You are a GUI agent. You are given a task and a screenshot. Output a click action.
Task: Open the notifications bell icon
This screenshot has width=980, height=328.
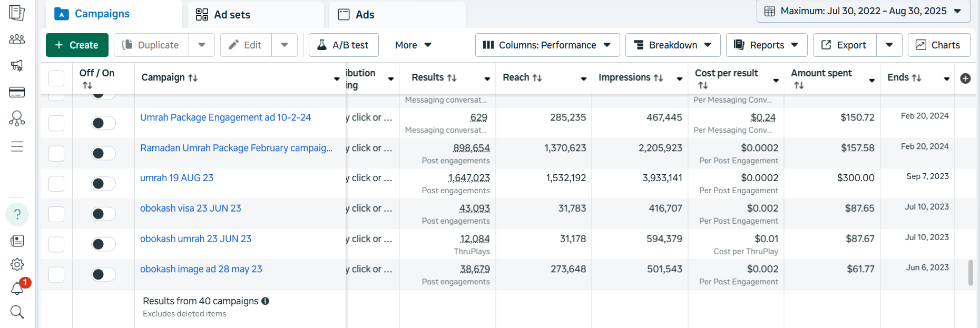17,288
